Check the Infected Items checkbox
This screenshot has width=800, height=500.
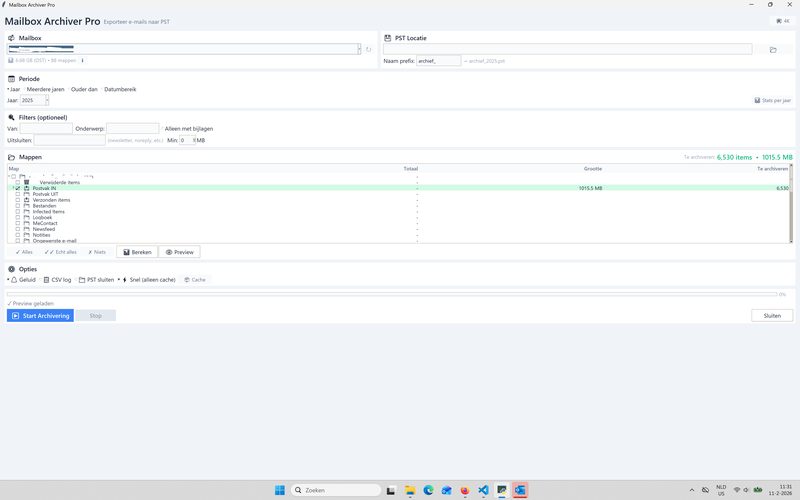click(x=18, y=211)
